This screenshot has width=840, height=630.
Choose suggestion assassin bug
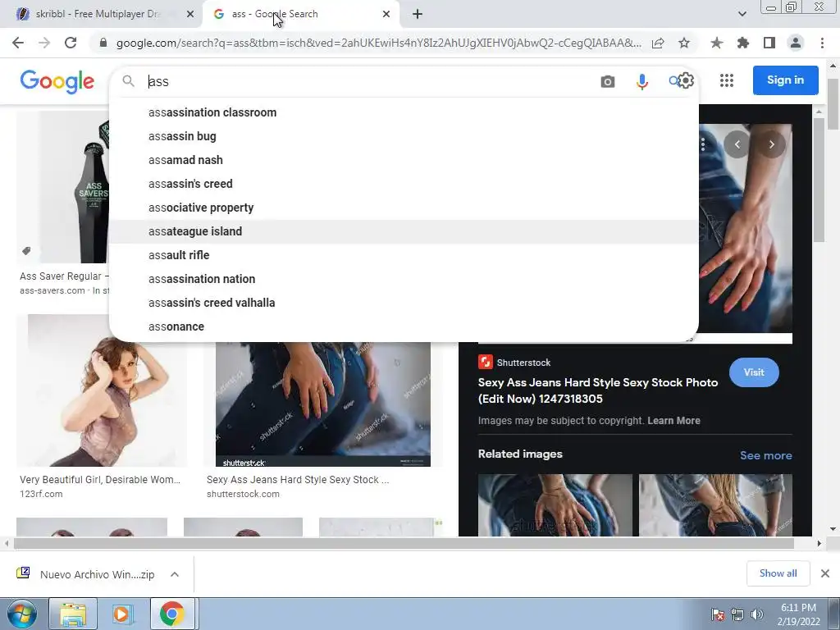404,136
